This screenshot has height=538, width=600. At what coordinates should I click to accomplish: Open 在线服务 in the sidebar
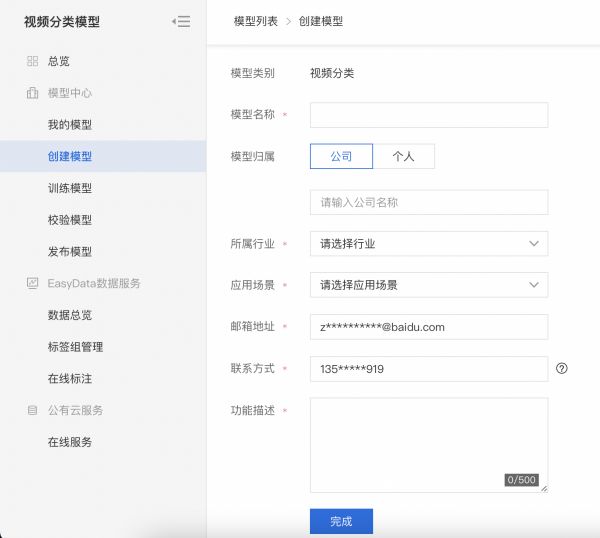pyautogui.click(x=70, y=442)
